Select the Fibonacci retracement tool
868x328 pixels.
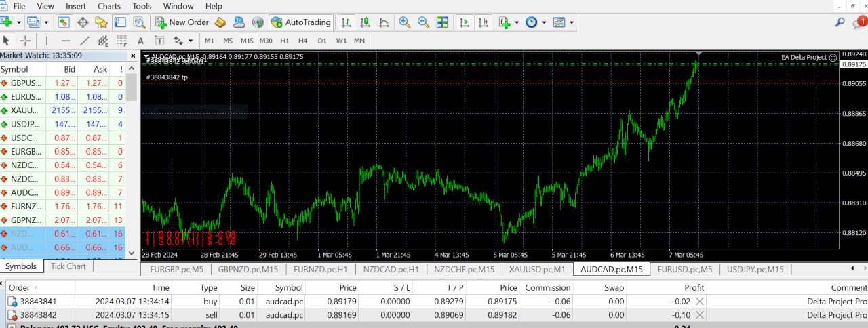[121, 41]
